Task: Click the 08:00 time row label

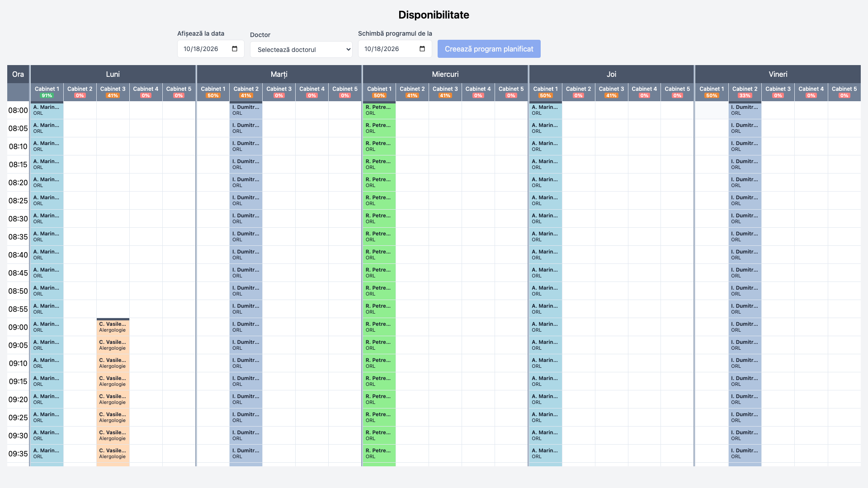Action: (18, 110)
